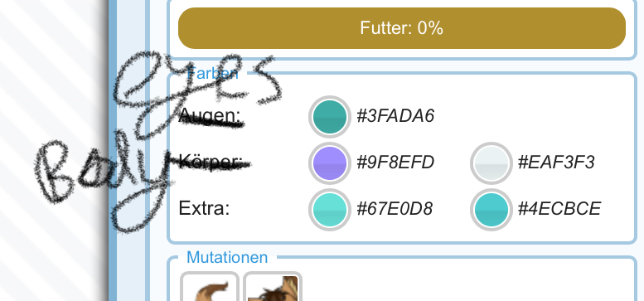The height and width of the screenshot is (301, 644).
Task: Click the Augen color swatch #3FADA6
Action: 329,117
